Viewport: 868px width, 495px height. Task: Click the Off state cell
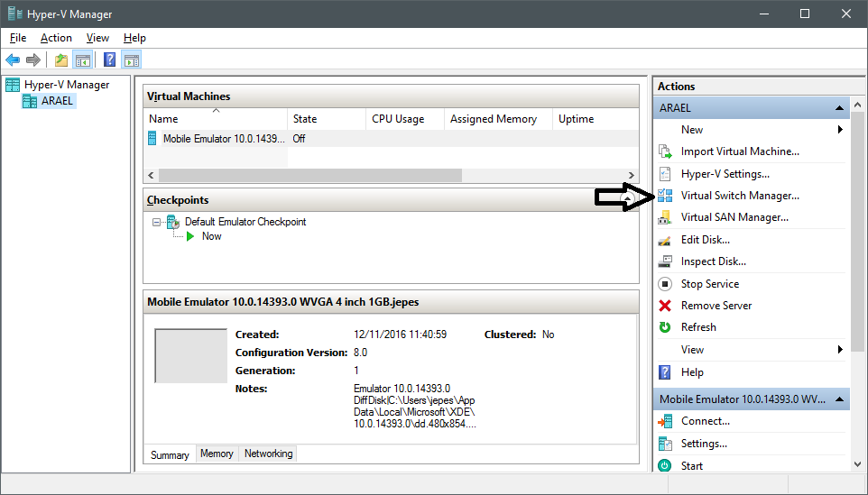299,138
